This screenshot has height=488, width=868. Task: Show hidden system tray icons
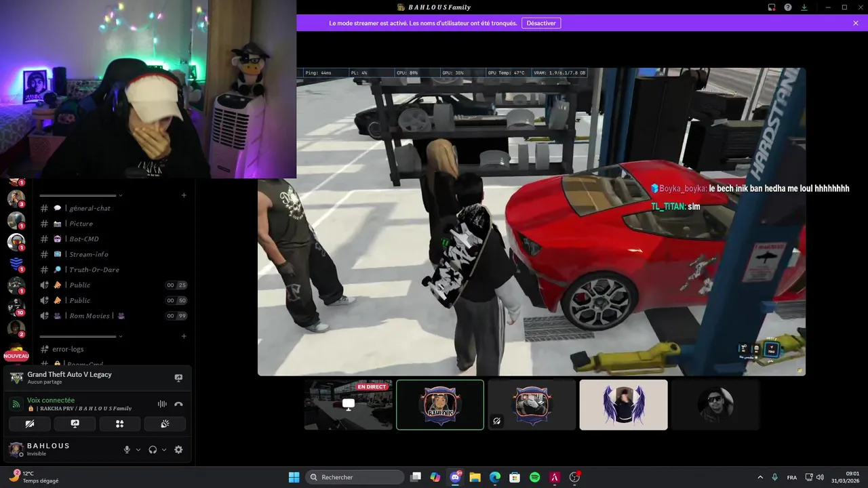point(759,477)
